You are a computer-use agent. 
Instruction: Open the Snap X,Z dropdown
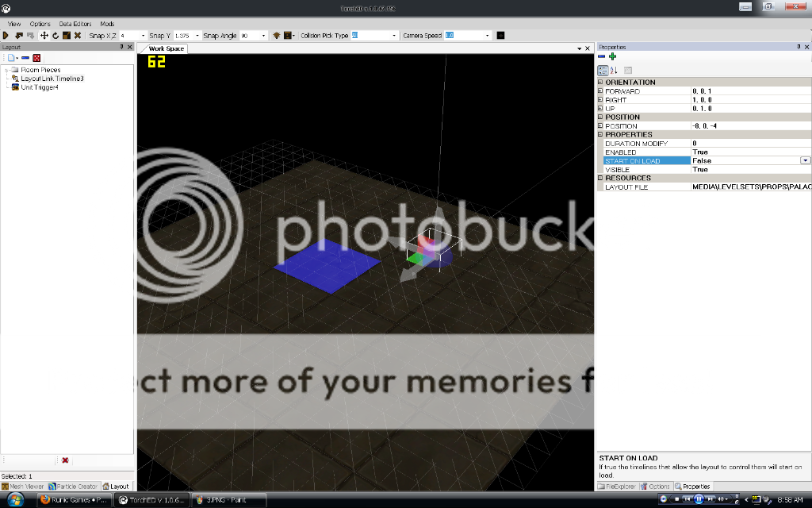(143, 36)
